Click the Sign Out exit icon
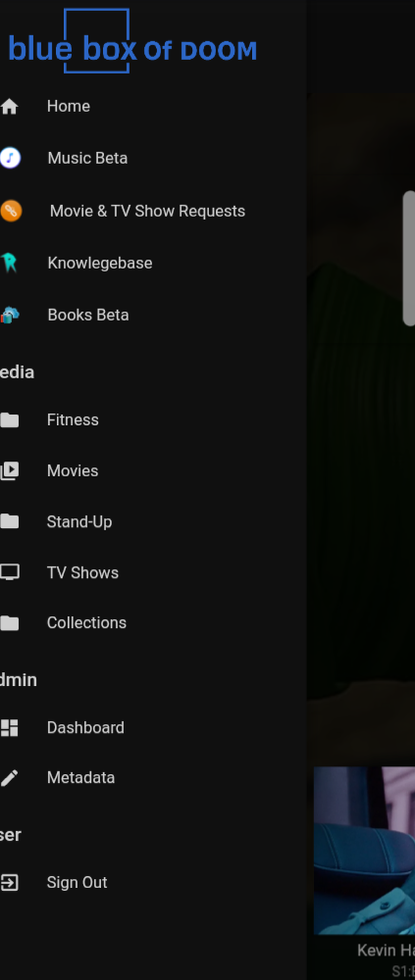 tap(10, 883)
